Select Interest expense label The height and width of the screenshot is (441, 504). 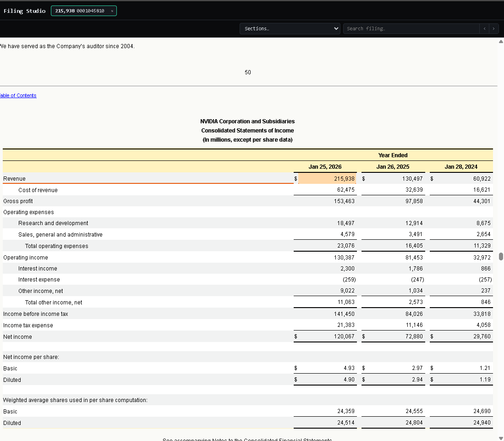39,280
